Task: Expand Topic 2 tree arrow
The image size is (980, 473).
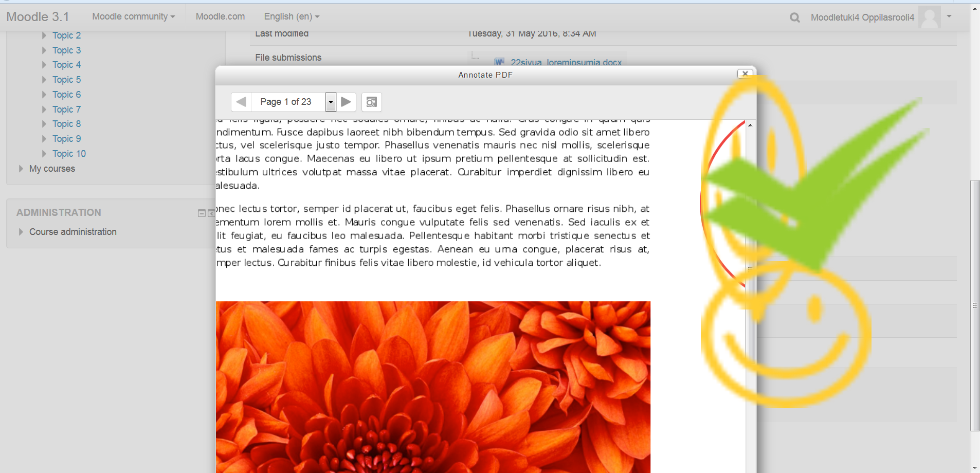Action: 44,35
